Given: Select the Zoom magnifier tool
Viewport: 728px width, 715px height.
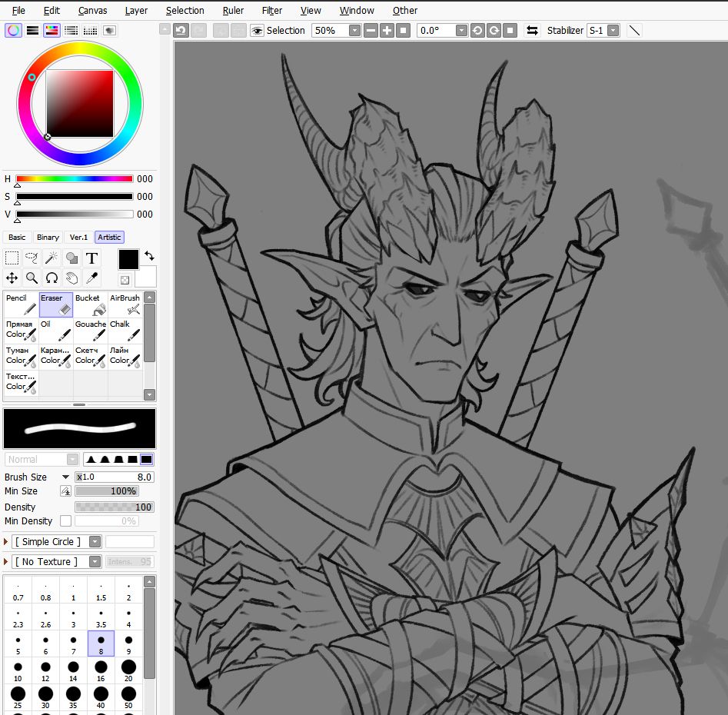Looking at the screenshot, I should point(32,278).
